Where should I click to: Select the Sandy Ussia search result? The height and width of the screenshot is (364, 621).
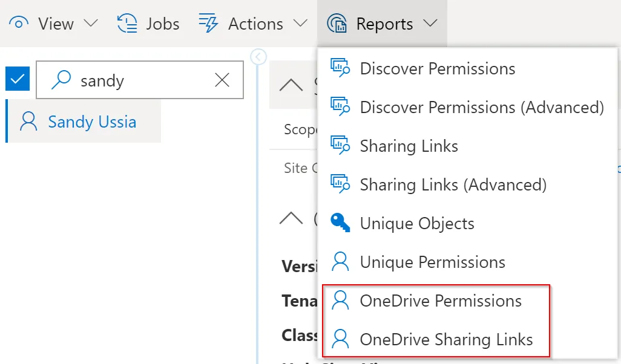point(91,121)
